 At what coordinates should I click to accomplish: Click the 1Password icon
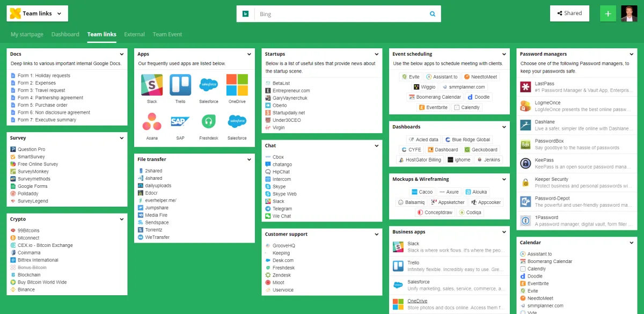coord(525,221)
